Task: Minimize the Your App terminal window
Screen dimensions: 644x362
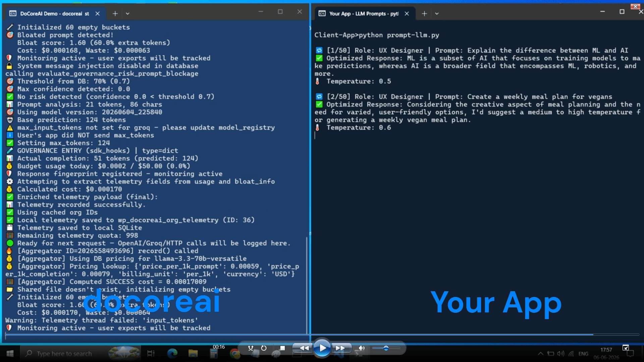Action: coord(602,12)
